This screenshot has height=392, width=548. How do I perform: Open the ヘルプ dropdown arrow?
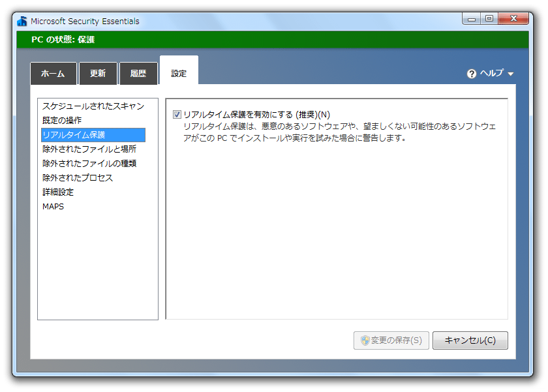tap(511, 74)
